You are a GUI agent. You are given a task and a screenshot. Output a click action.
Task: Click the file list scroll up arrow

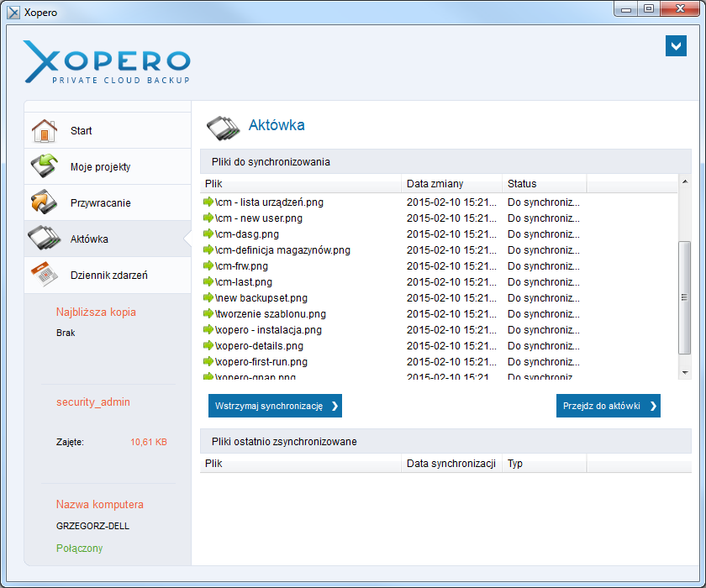click(685, 181)
